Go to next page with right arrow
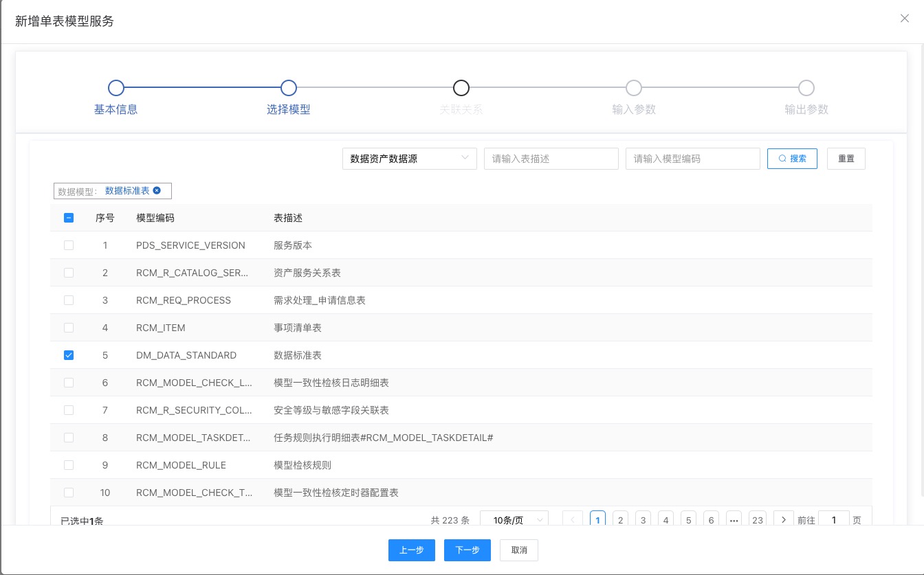 coord(784,520)
